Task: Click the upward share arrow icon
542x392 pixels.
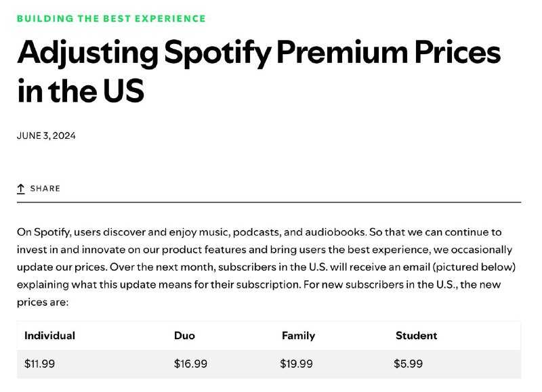Action: pyautogui.click(x=21, y=188)
